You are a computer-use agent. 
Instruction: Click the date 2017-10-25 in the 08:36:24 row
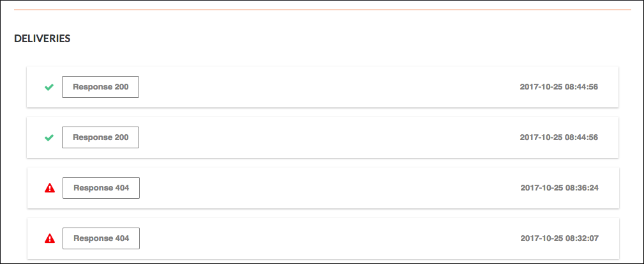tap(541, 188)
